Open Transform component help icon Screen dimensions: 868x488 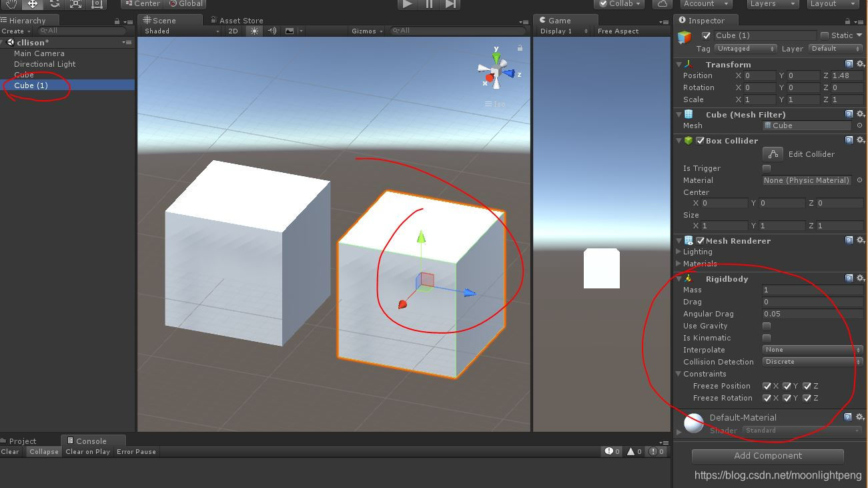(x=849, y=64)
